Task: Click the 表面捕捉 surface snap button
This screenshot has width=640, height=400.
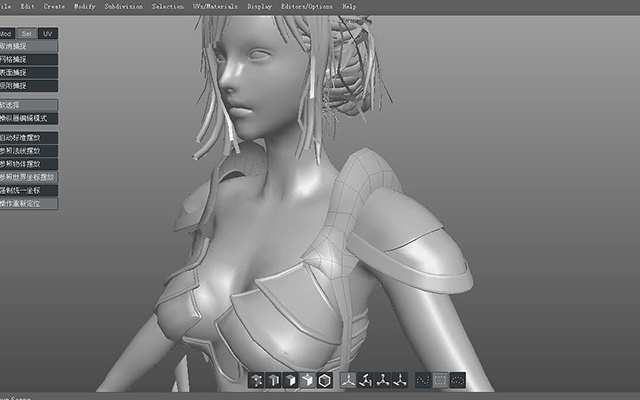Action: click(29, 73)
